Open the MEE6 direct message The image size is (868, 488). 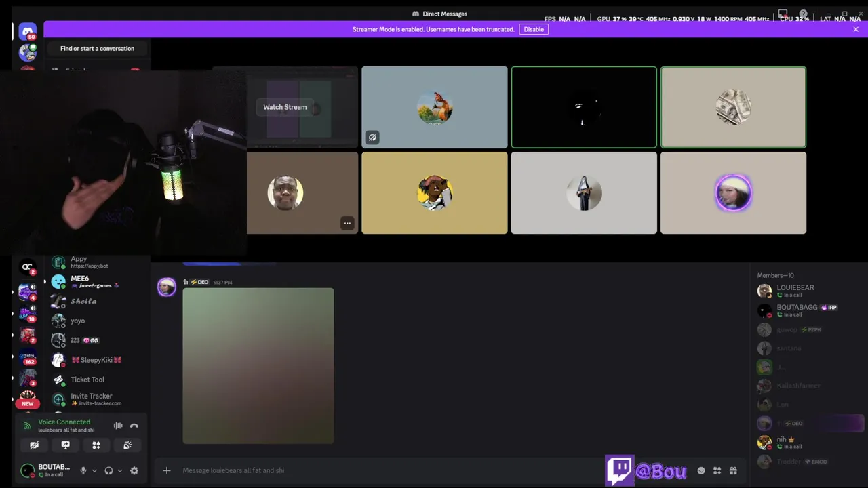tap(98, 281)
